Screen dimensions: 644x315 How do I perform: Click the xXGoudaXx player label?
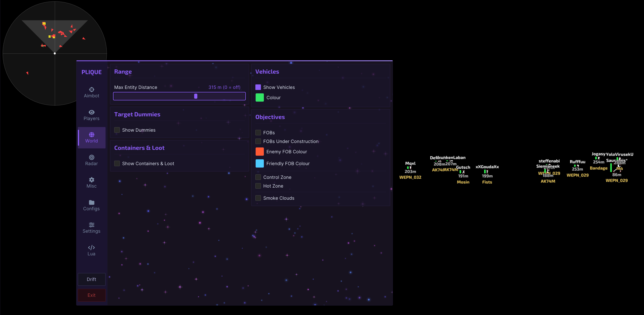[x=487, y=167]
